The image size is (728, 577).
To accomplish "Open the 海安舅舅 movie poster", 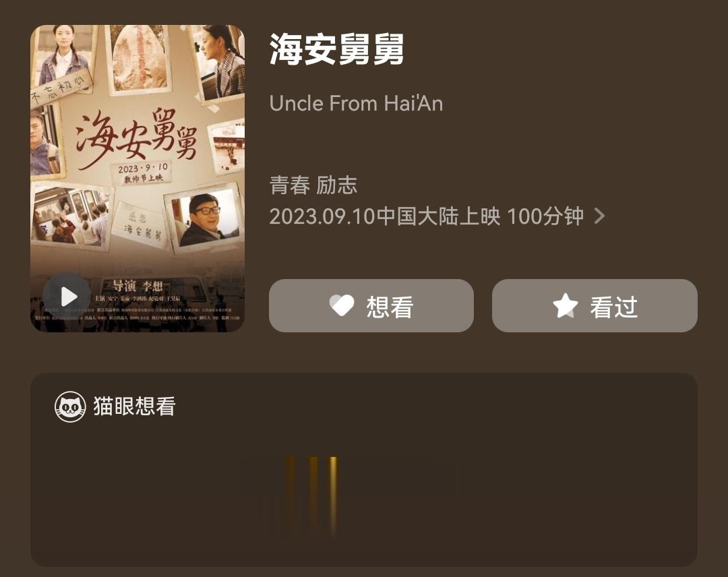I will click(138, 178).
